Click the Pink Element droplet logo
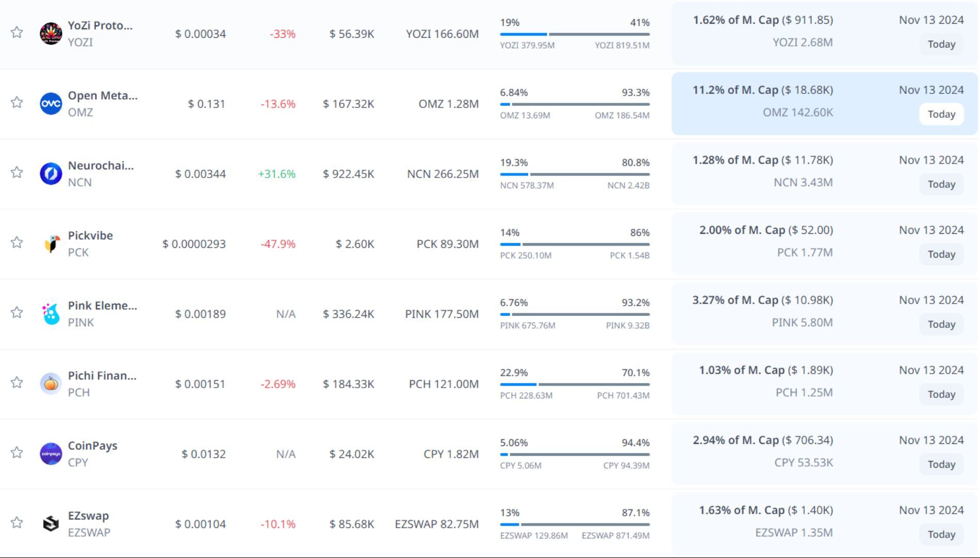This screenshot has height=558, width=980. point(51,314)
